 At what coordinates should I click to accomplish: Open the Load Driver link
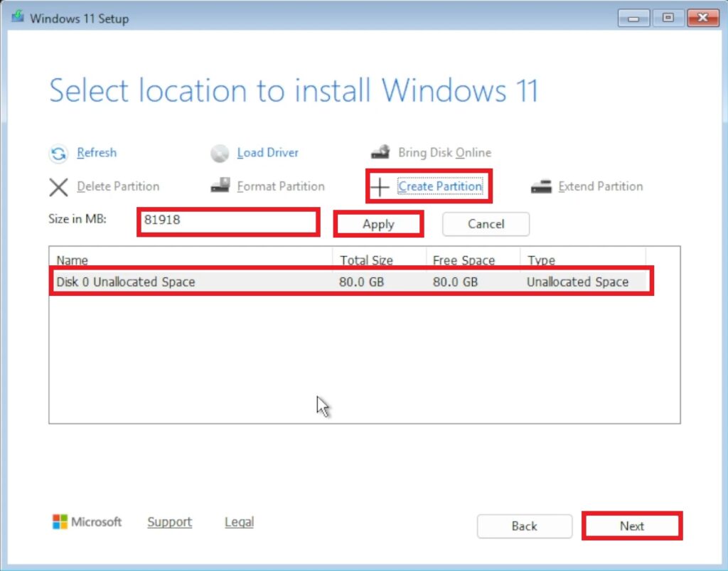tap(267, 153)
